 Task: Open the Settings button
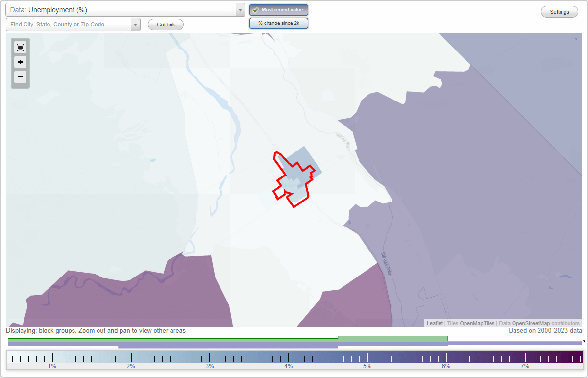click(560, 12)
